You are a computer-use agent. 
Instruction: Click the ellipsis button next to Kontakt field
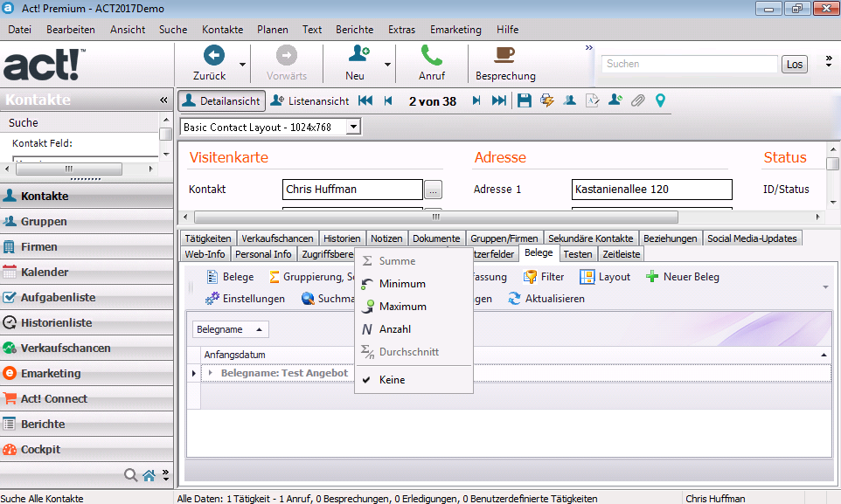[x=433, y=190]
